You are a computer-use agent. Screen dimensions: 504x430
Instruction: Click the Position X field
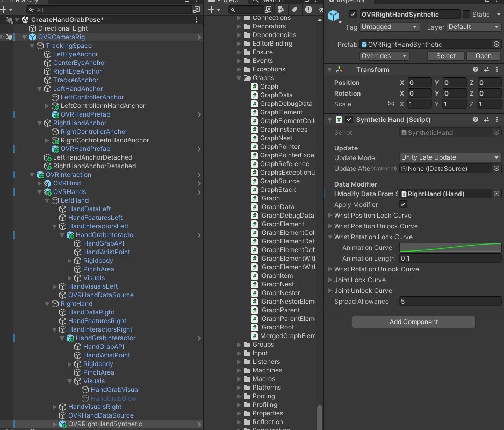(420, 83)
